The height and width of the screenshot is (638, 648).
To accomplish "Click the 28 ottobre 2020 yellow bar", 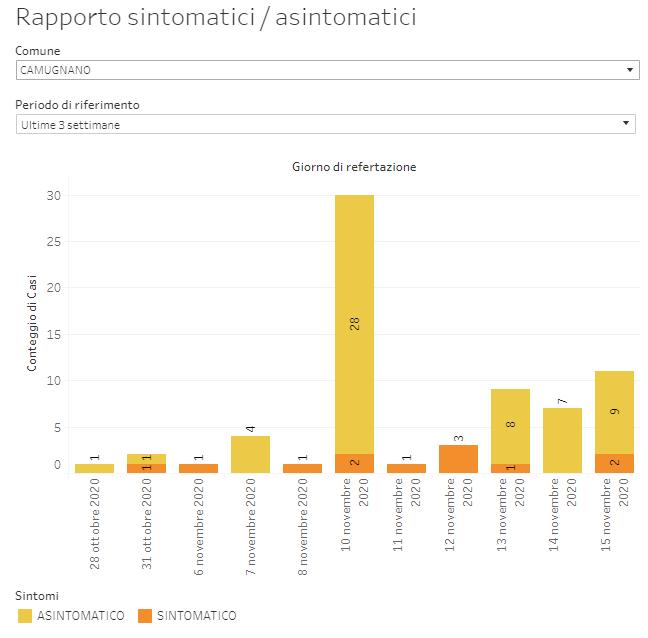I will tap(94, 468).
